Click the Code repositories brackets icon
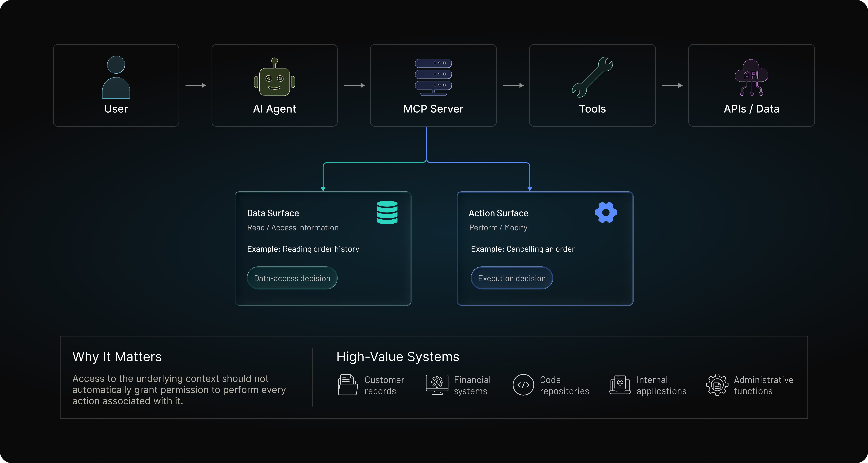Screen dimensions: 868x463 523,385
